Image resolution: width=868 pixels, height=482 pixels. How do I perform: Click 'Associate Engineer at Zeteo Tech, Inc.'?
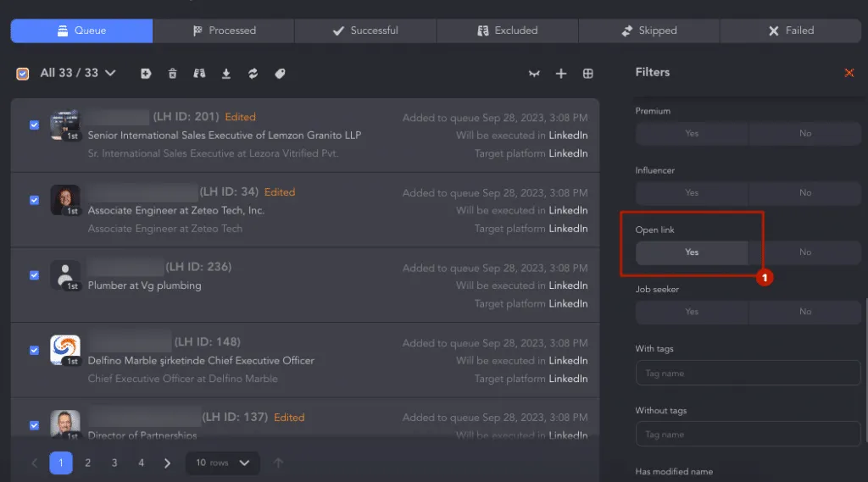176,210
